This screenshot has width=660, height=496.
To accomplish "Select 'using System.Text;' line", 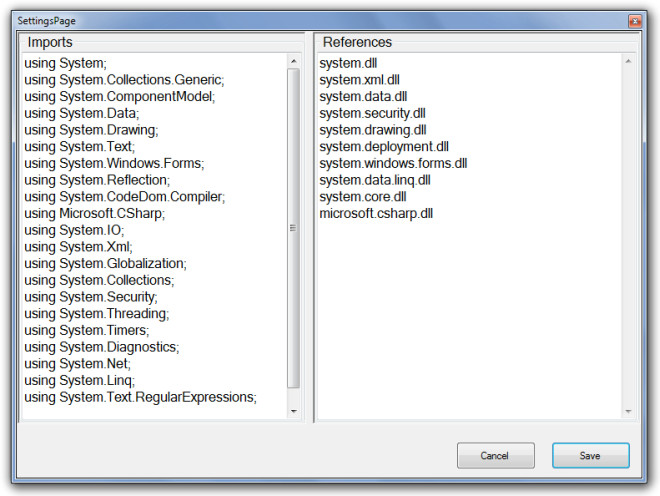I will tap(80, 147).
